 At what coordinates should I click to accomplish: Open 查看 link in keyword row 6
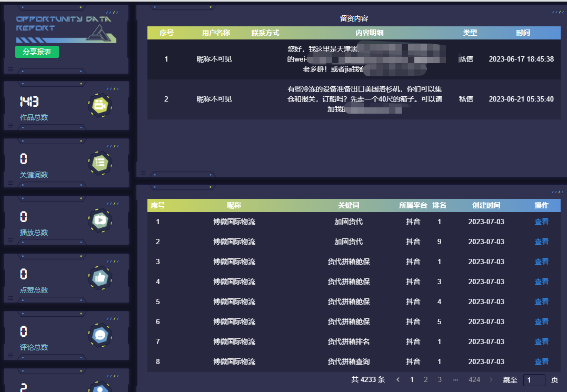541,321
